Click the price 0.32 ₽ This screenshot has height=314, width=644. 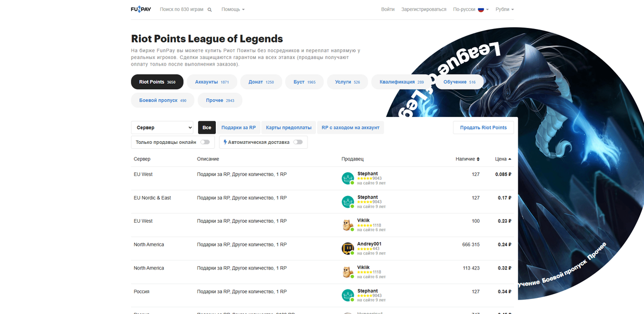(x=505, y=268)
